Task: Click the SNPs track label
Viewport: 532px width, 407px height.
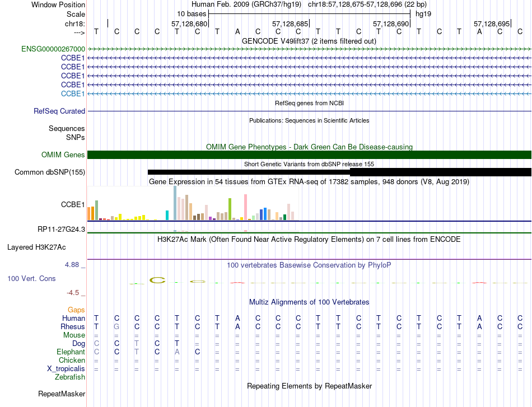Action: pos(76,137)
